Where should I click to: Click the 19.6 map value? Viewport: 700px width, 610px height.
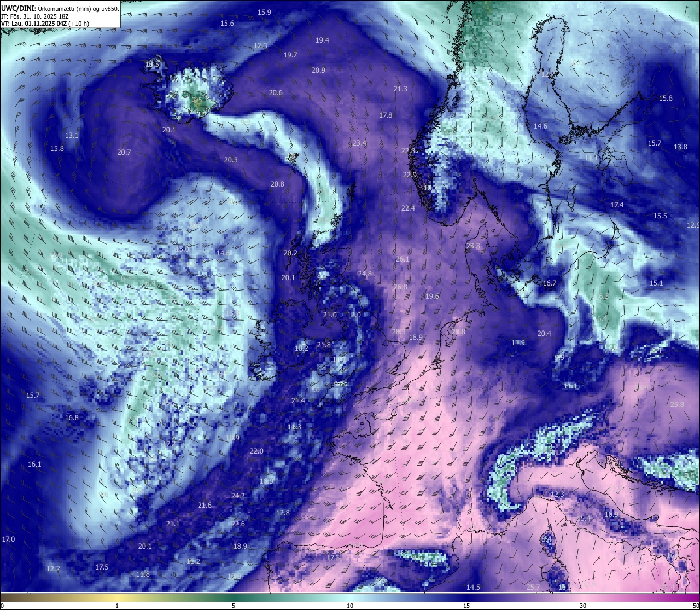point(432,296)
